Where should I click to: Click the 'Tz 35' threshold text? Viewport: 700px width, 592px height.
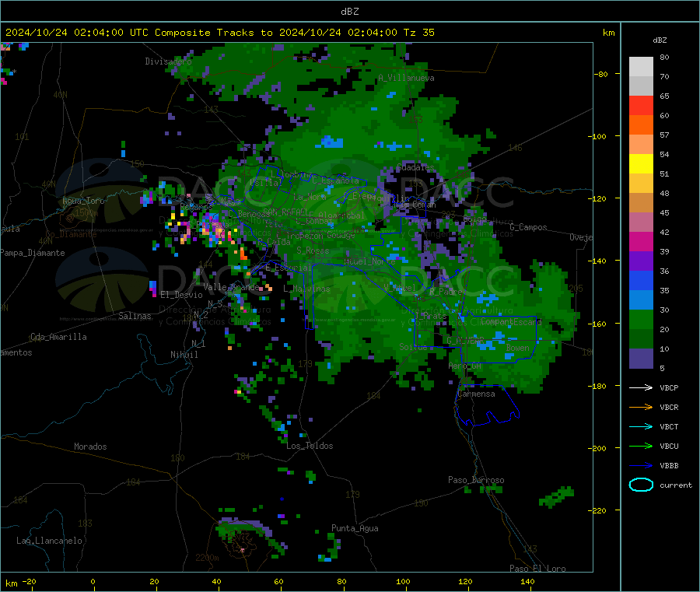418,33
